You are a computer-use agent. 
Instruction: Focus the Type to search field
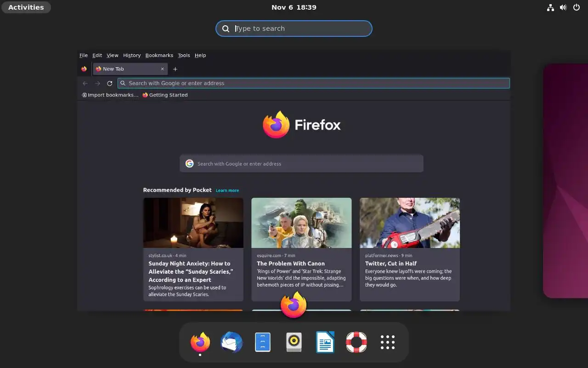294,29
